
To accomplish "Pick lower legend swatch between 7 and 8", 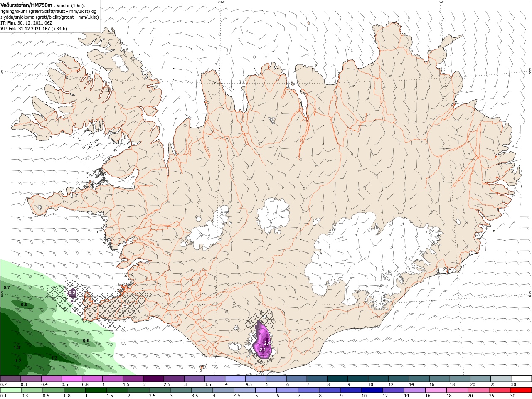I will click(x=308, y=390).
